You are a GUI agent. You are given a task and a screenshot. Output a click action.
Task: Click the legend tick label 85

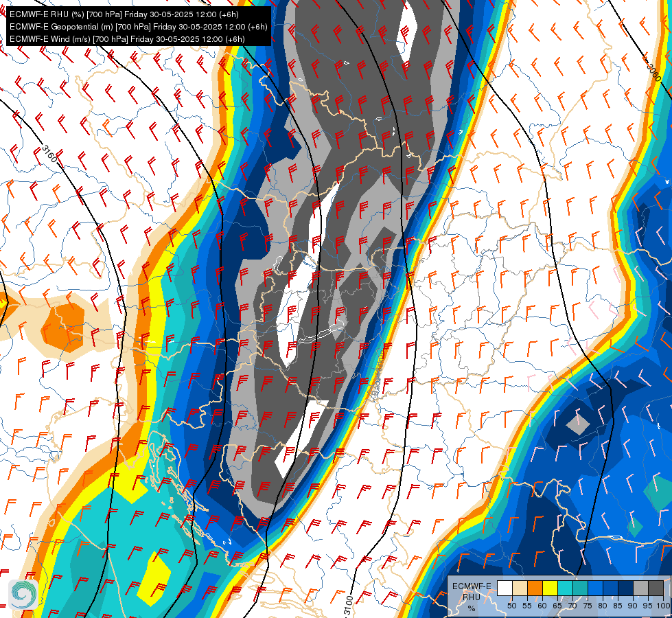[x=618, y=606]
